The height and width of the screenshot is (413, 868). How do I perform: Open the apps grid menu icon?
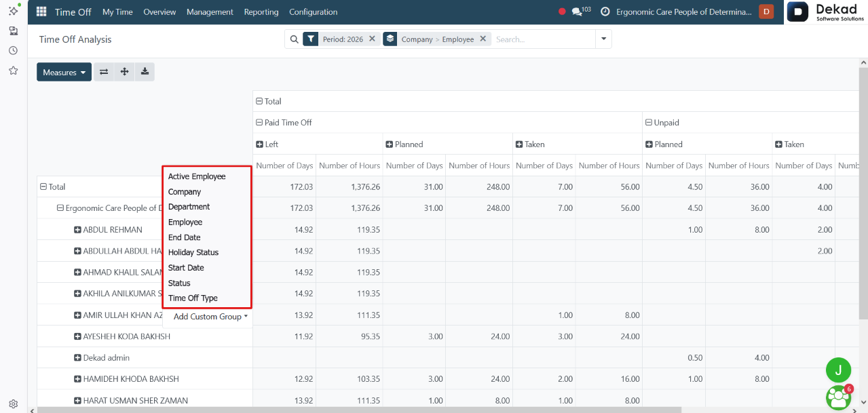pos(41,12)
